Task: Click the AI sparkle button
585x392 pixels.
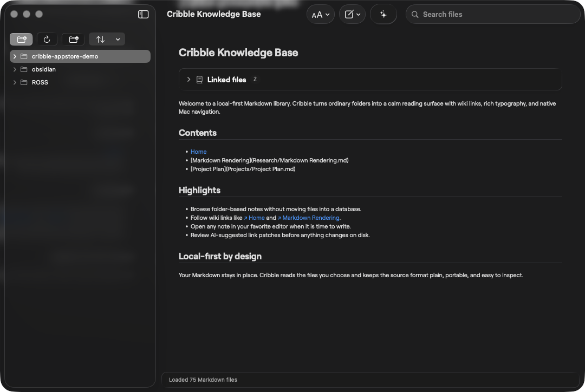Action: point(383,15)
